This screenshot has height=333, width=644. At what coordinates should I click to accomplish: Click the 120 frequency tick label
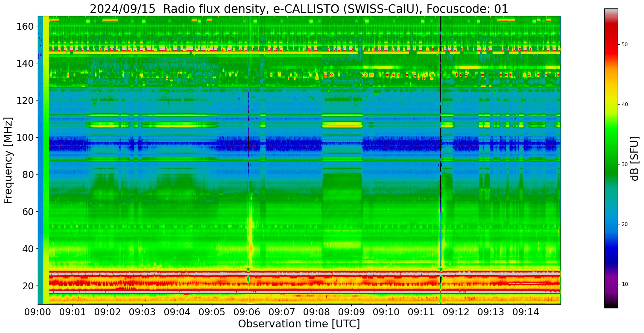tap(25, 100)
